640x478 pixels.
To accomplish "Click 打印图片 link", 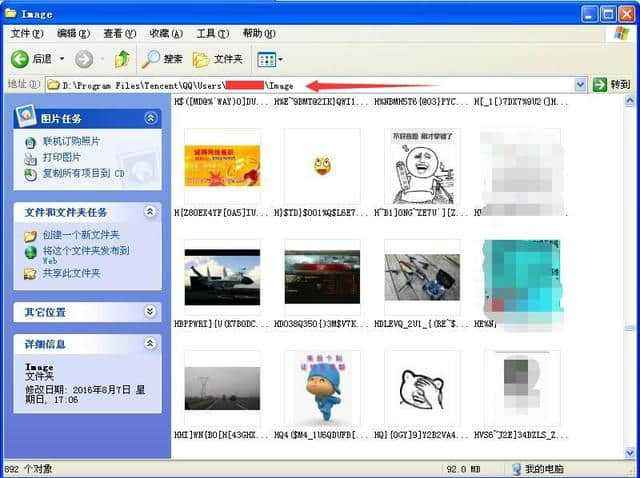I will click(62, 157).
